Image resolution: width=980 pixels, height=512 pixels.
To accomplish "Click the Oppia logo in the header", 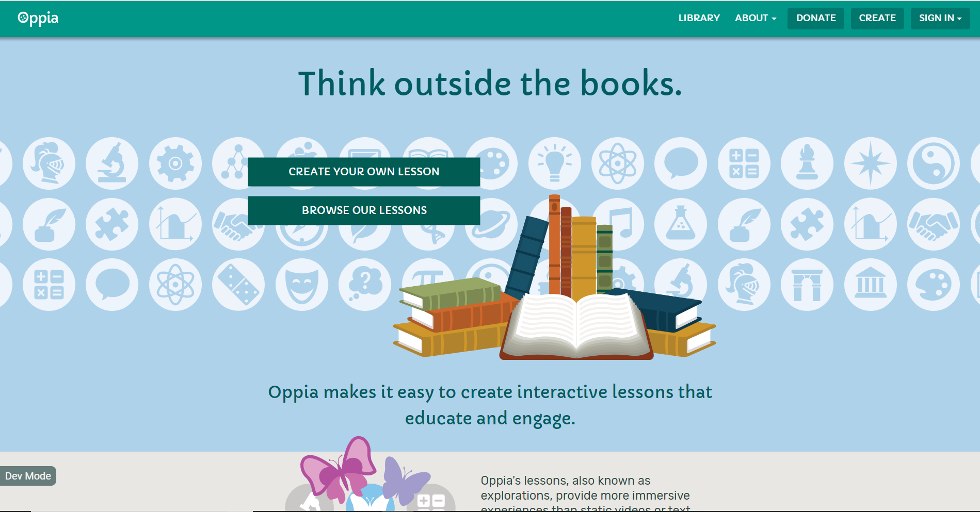I will [38, 18].
